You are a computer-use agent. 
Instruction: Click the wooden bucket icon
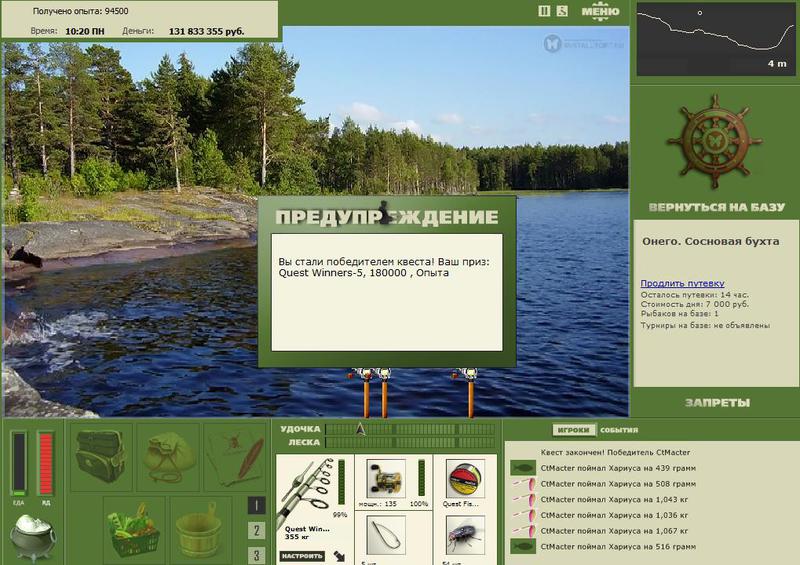[x=201, y=529]
